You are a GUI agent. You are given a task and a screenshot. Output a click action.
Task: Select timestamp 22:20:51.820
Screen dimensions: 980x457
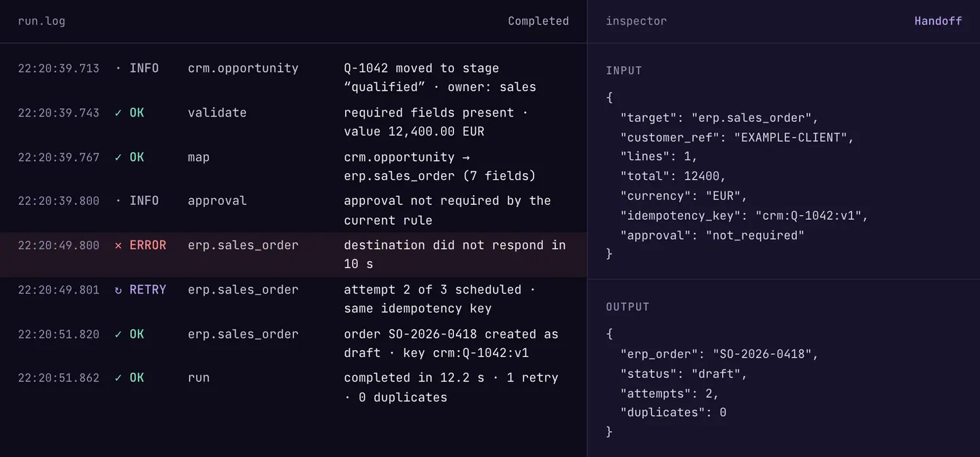point(59,334)
